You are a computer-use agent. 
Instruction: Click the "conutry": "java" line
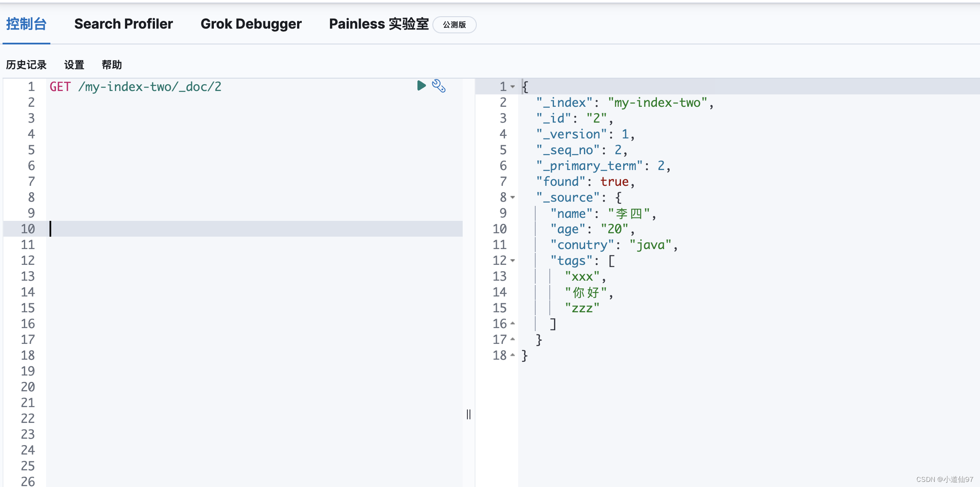point(614,245)
